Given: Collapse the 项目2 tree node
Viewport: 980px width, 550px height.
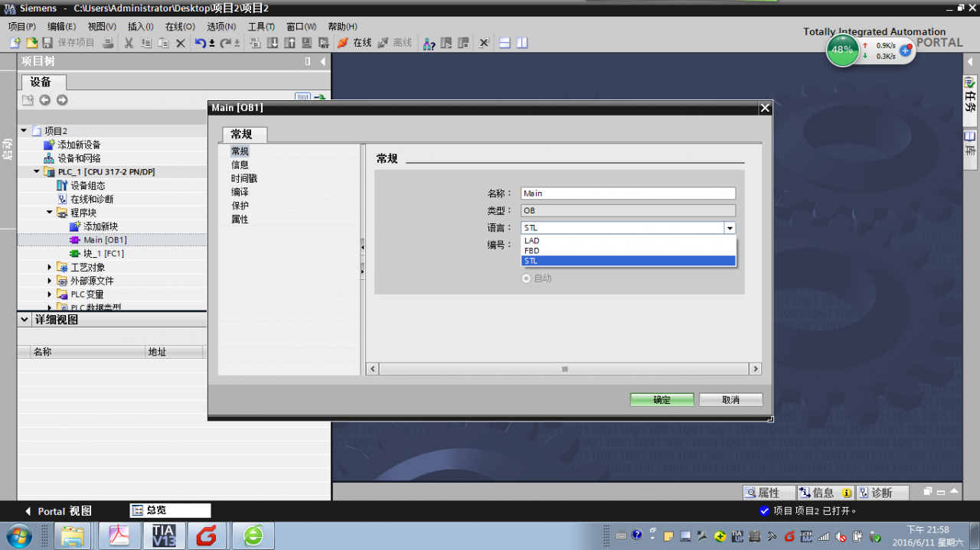Looking at the screenshot, I should tap(24, 131).
